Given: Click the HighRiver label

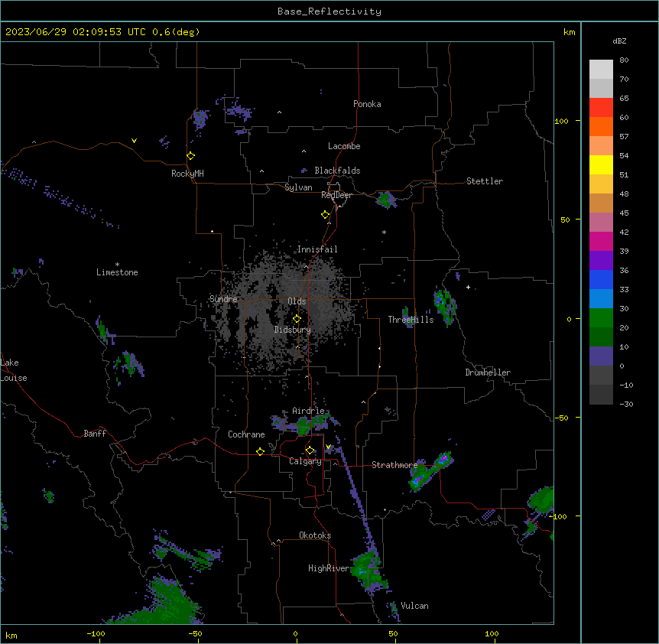Looking at the screenshot, I should 329,568.
